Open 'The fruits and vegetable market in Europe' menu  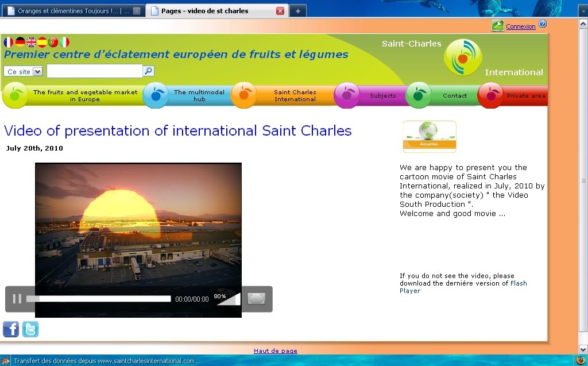[x=85, y=96]
